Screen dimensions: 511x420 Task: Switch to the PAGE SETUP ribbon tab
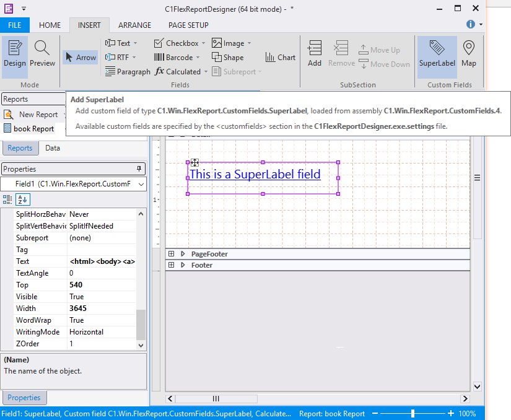(188, 25)
